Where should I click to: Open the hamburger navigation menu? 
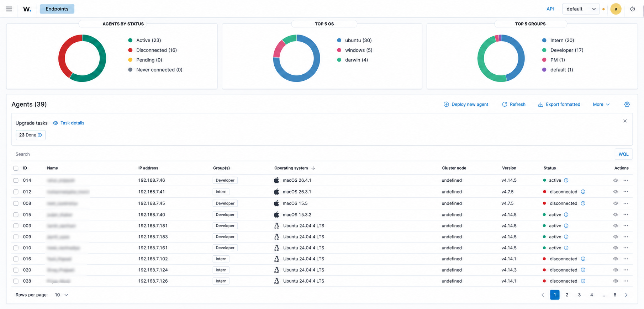point(9,9)
